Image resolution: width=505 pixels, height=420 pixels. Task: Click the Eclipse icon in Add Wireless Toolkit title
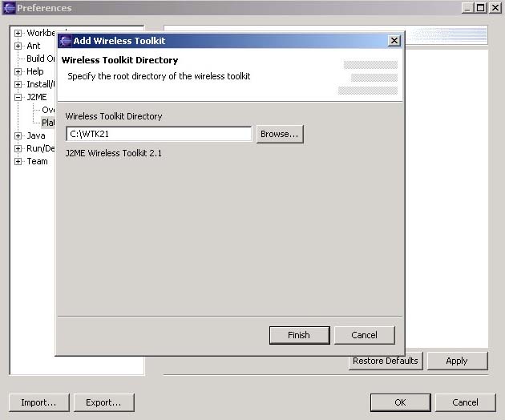(66, 41)
